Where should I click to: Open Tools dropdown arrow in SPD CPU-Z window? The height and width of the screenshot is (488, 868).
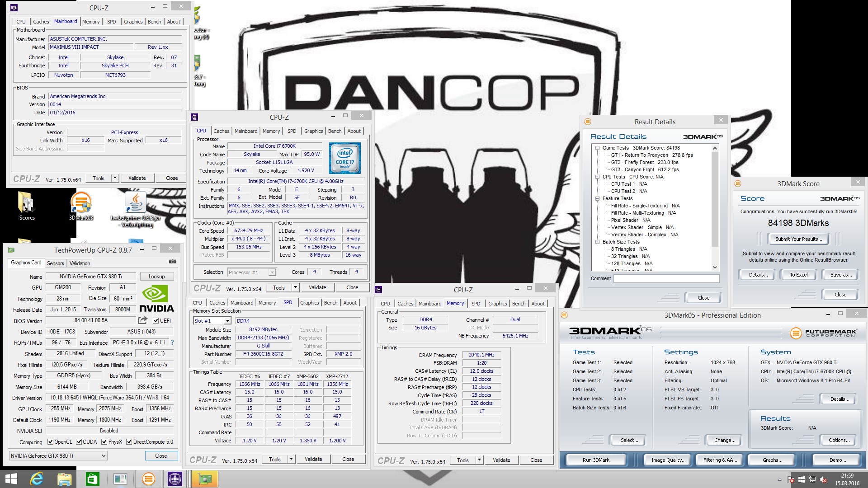(x=291, y=460)
